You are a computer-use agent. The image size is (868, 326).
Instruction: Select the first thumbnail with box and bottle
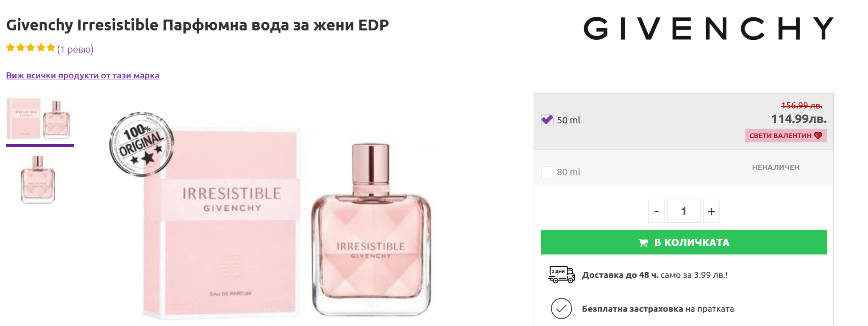tap(40, 119)
